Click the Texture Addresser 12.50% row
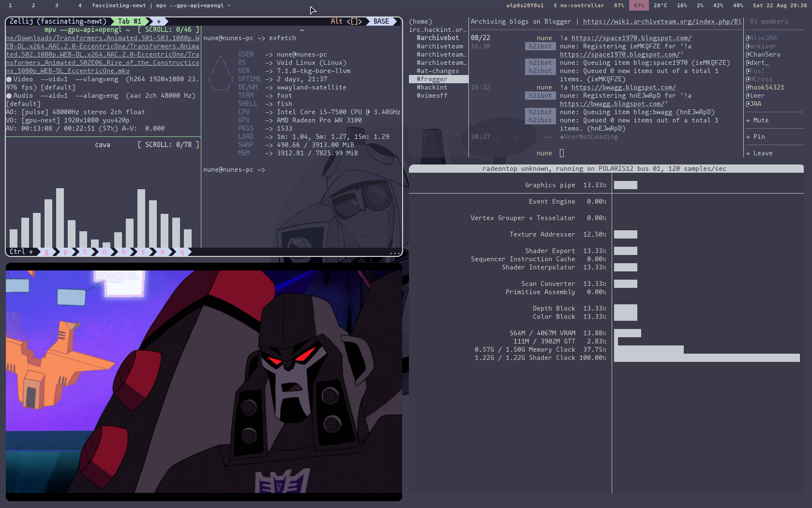The height and width of the screenshot is (508, 812). (x=573, y=235)
